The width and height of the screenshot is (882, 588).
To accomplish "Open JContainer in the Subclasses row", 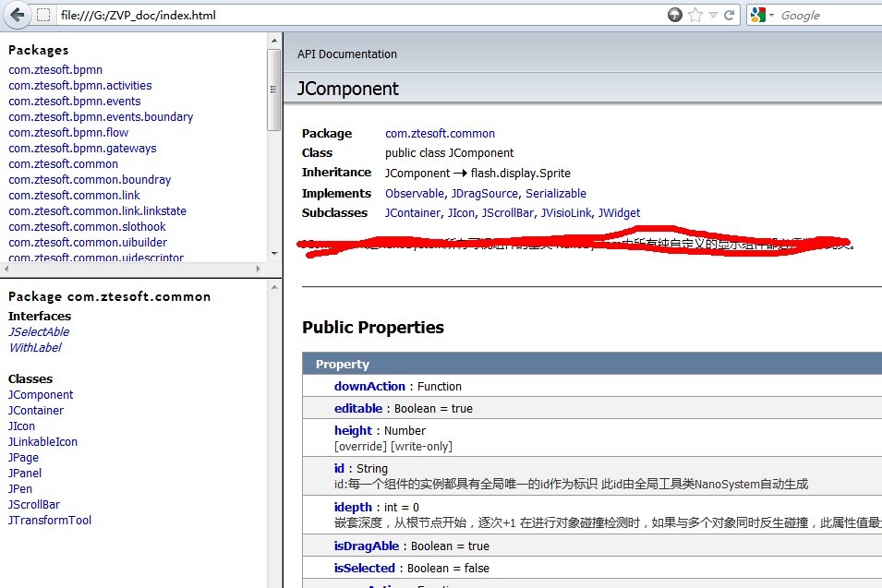I will tap(413, 213).
